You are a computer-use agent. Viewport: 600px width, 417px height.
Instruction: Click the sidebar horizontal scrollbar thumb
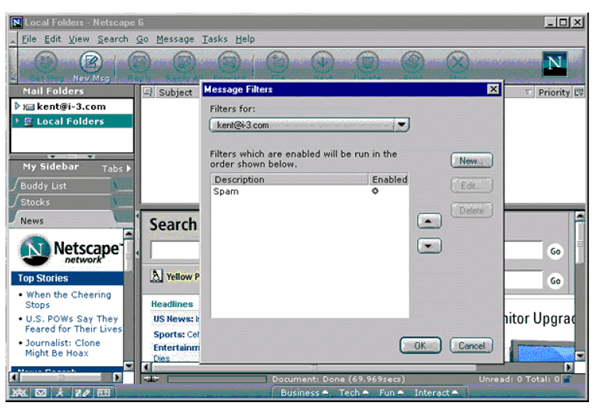pyautogui.click(x=61, y=378)
